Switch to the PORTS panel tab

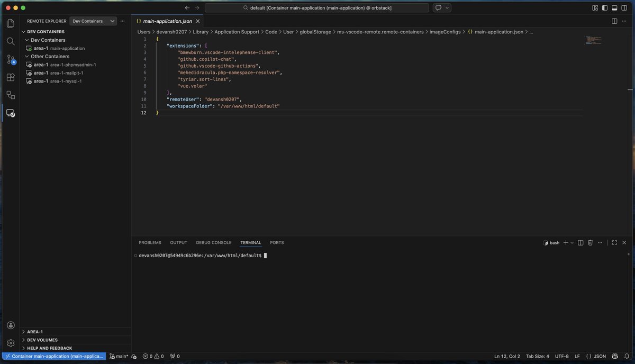coord(277,243)
